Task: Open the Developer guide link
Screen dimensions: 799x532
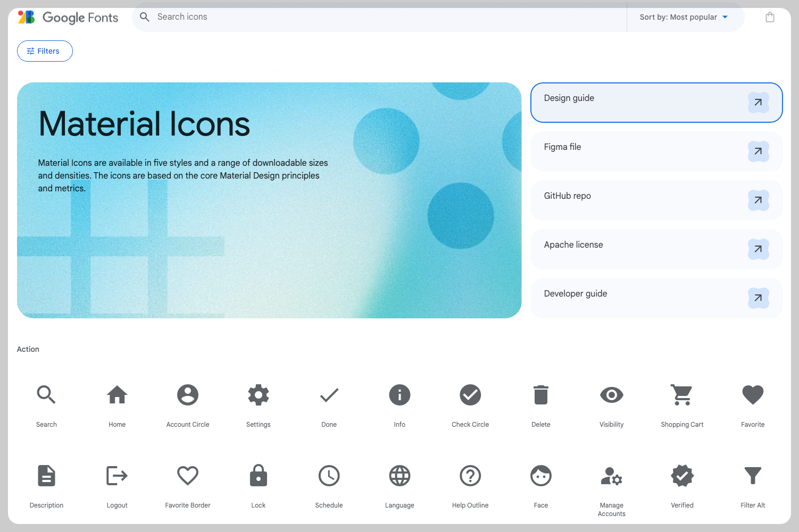Action: click(656, 298)
